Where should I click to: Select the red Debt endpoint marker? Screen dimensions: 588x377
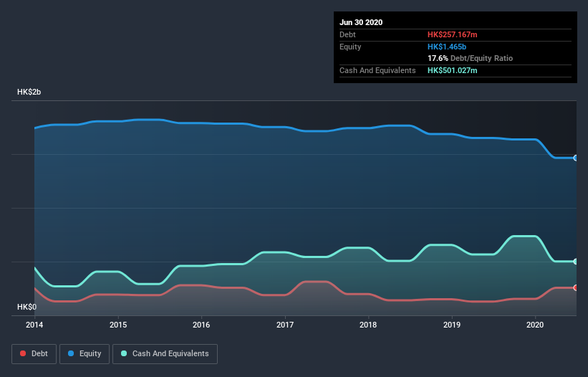tap(576, 287)
